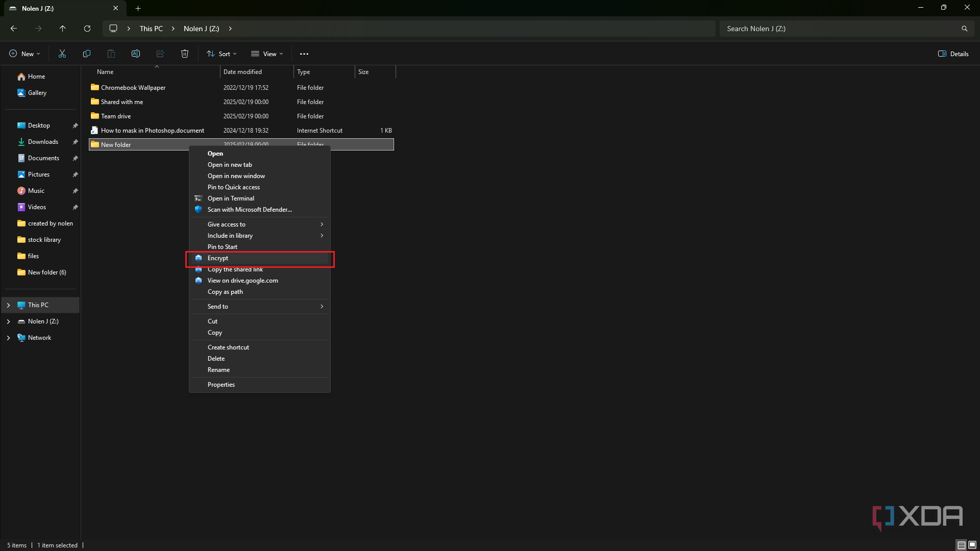This screenshot has height=551, width=980.
Task: Open the See more three-dots menu
Action: pyautogui.click(x=304, y=54)
